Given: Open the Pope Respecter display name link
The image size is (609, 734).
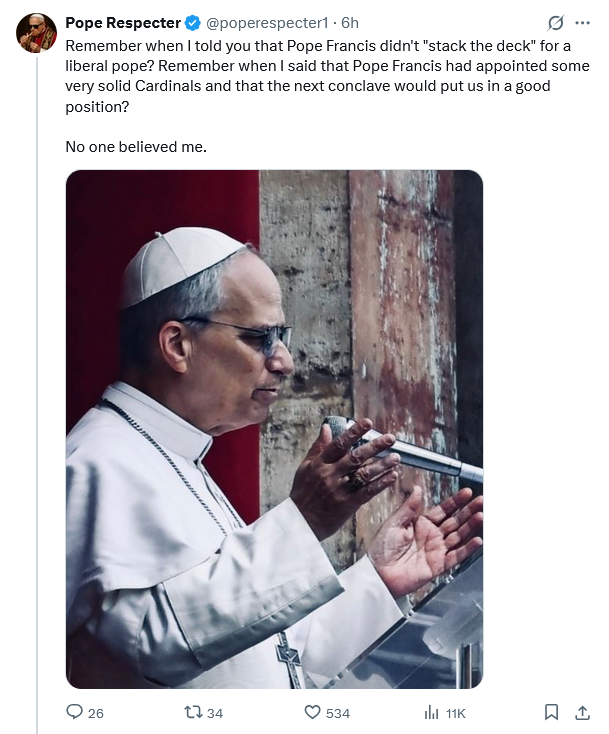Looking at the screenshot, I should [123, 23].
